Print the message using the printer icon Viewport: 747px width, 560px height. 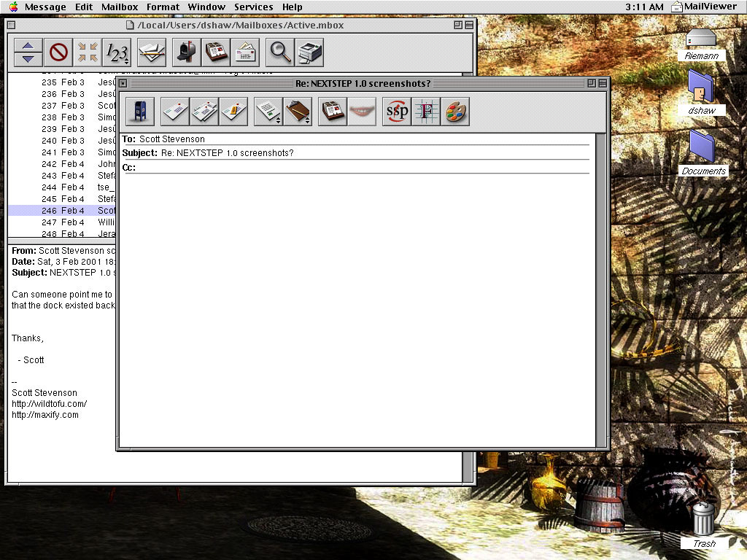(x=309, y=52)
